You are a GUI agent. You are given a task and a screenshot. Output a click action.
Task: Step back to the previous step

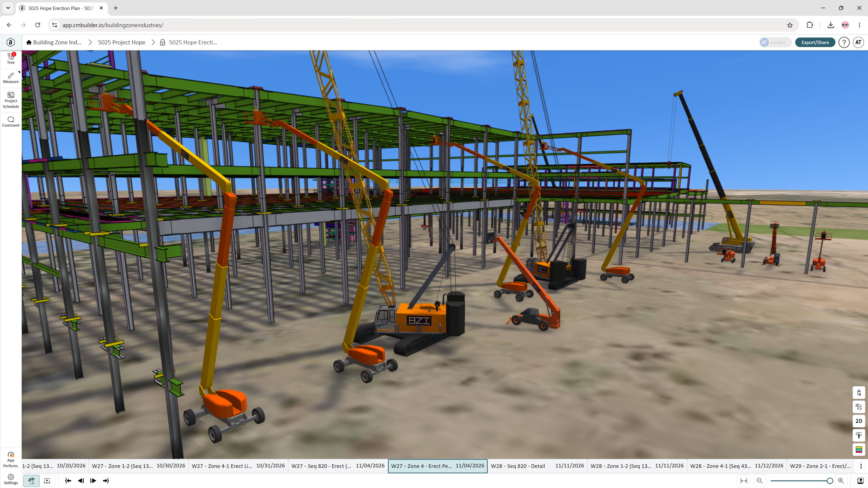click(x=80, y=481)
